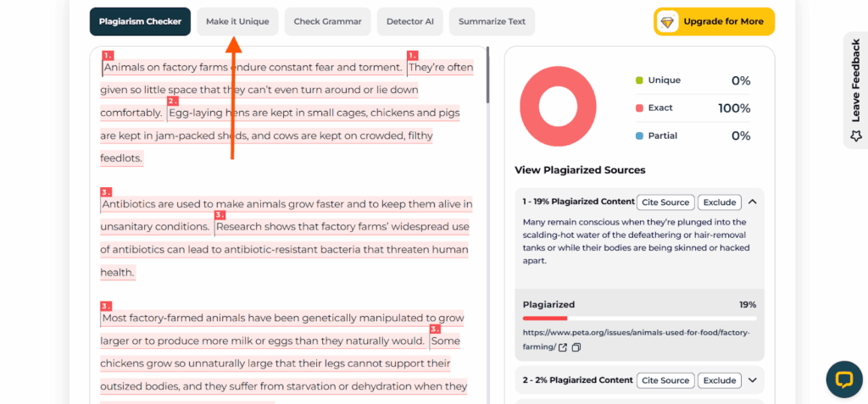Copy the PETA source URL icon
The height and width of the screenshot is (404, 868).
576,347
